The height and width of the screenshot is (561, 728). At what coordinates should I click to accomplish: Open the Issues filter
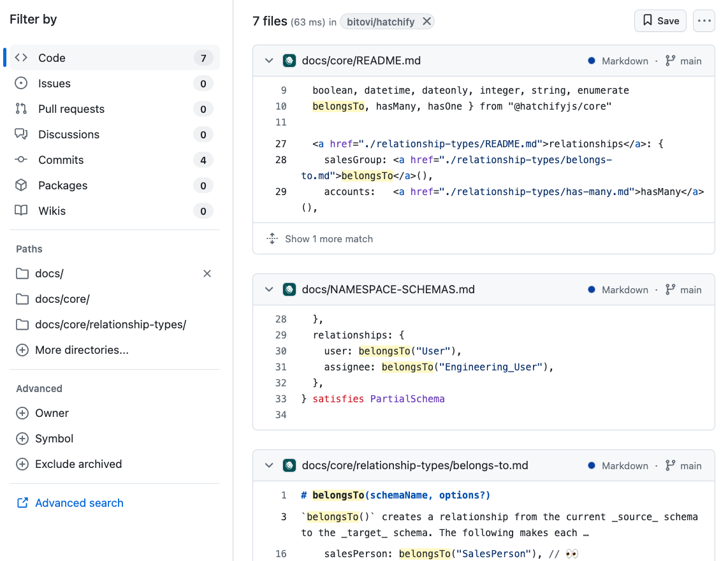(53, 83)
